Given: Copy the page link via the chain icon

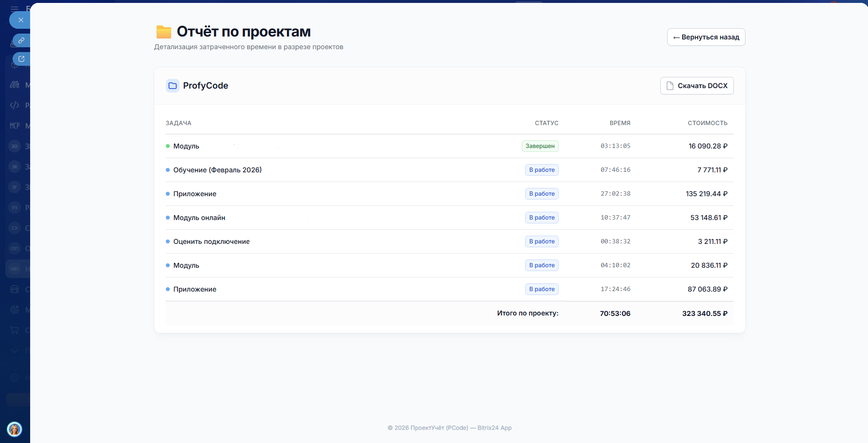Looking at the screenshot, I should 21,40.
